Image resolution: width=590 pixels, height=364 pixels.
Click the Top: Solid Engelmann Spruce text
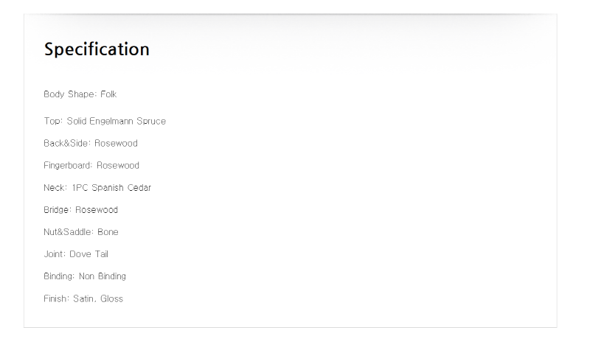pyautogui.click(x=105, y=121)
